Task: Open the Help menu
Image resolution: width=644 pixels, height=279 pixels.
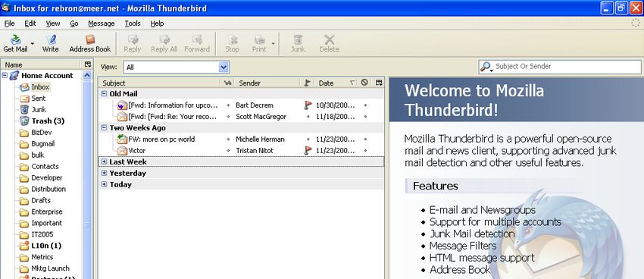Action: click(x=157, y=24)
